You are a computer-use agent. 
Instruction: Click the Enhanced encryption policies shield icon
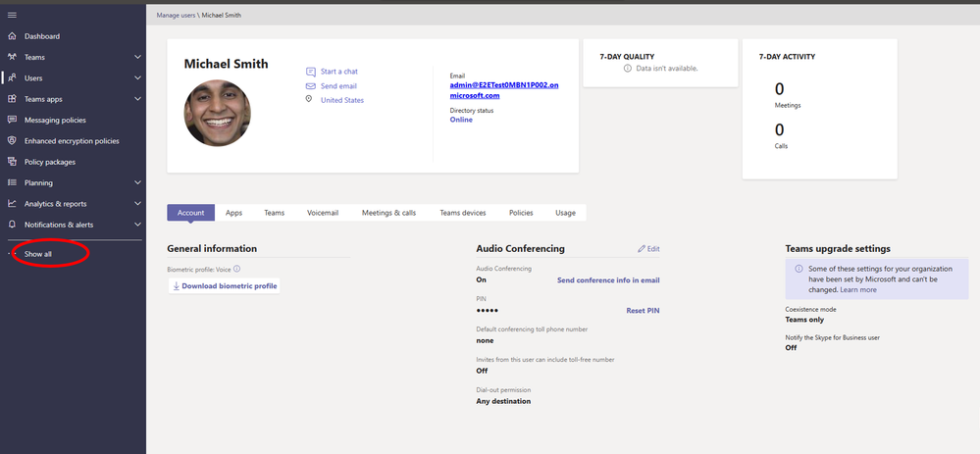point(12,140)
